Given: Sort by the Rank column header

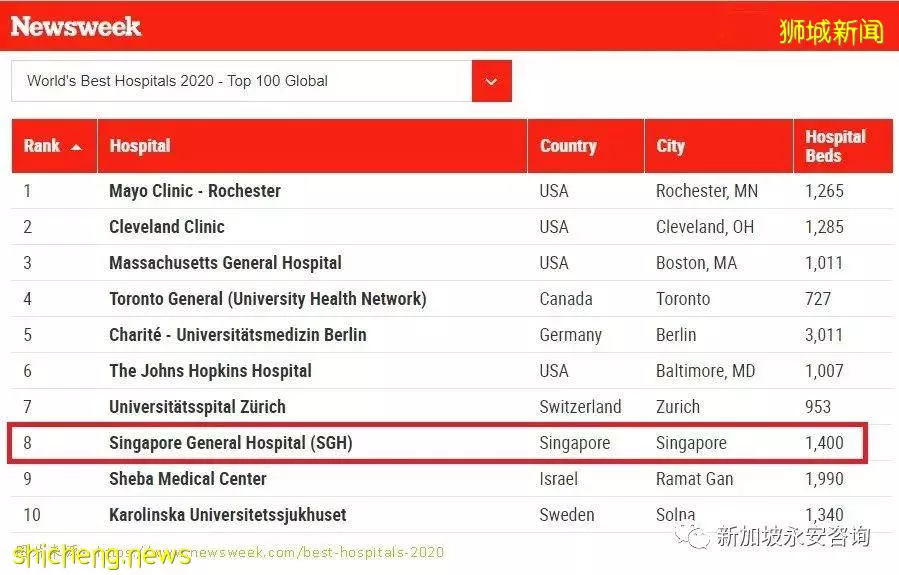Looking at the screenshot, I should [x=54, y=146].
